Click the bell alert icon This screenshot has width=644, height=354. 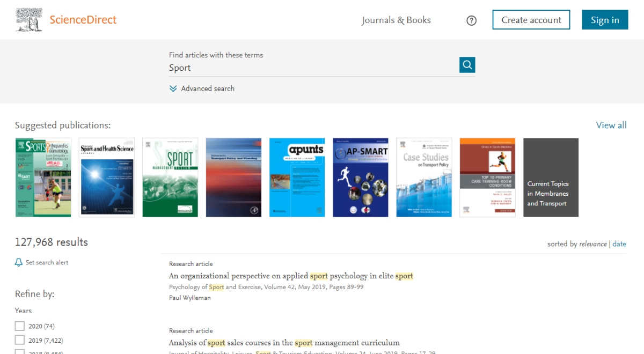19,262
